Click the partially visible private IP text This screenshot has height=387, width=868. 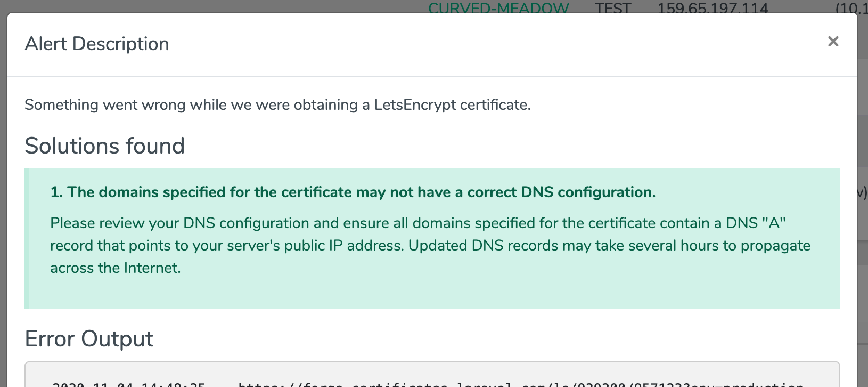pos(851,7)
